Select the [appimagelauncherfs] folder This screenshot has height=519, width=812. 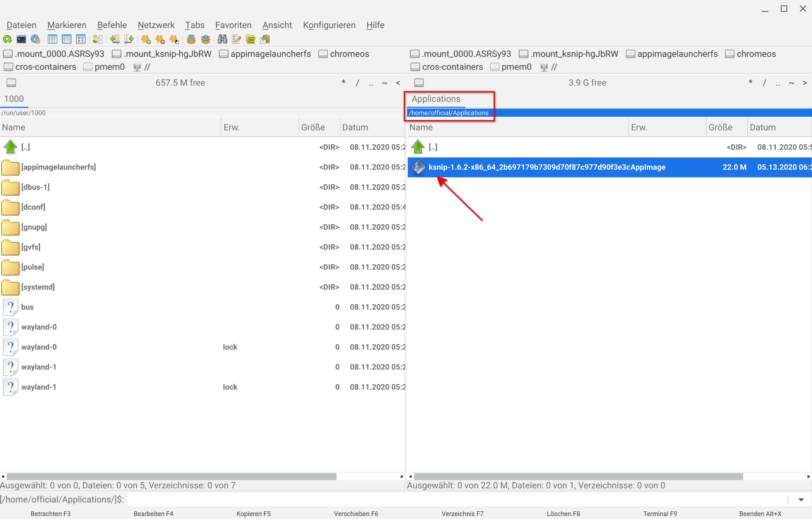coord(202,167)
